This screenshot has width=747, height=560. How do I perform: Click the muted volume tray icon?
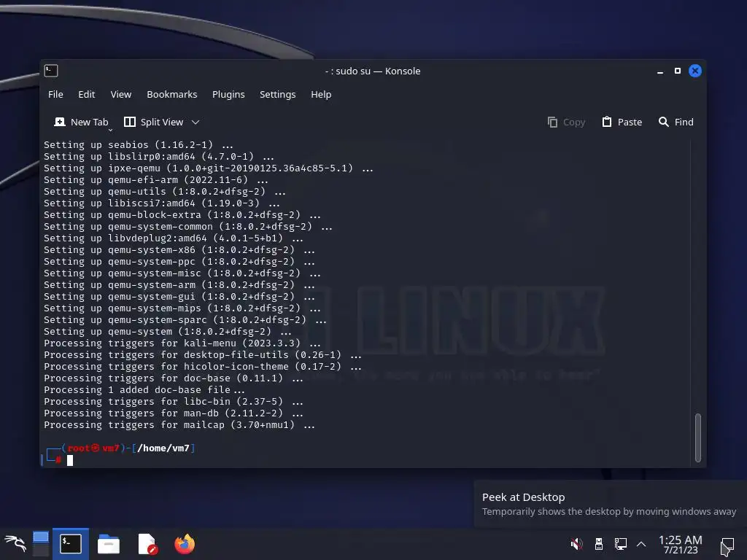pyautogui.click(x=576, y=544)
